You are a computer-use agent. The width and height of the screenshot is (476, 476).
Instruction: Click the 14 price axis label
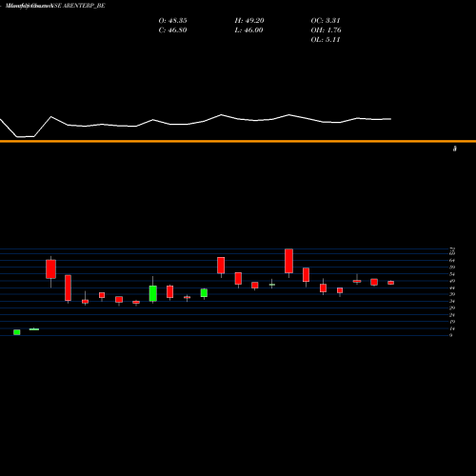pyautogui.click(x=452, y=328)
